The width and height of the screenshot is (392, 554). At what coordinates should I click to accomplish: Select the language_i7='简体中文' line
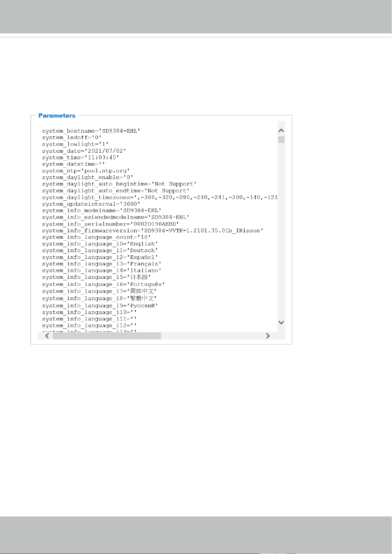99,291
